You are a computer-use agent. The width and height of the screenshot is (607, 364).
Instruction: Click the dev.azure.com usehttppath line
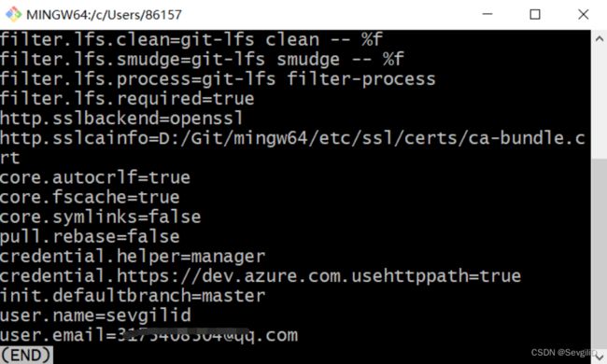(261, 276)
